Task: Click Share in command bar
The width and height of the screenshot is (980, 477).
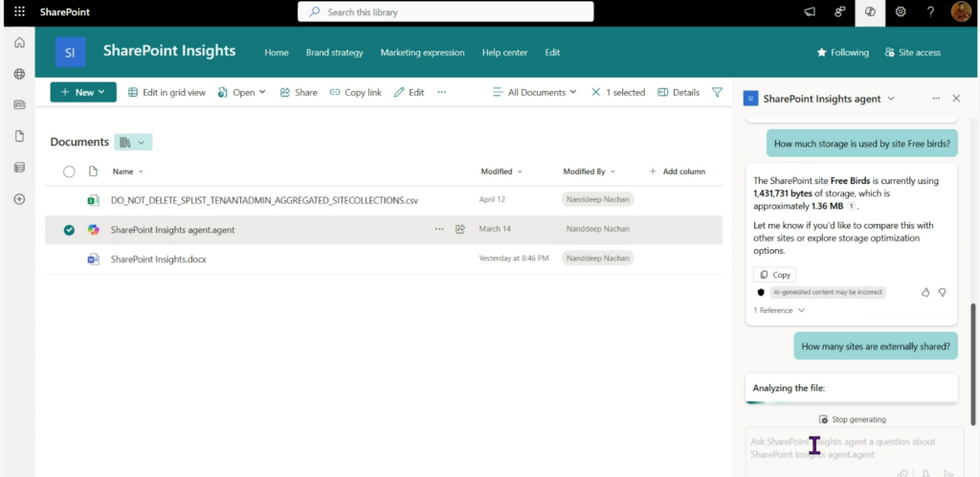Action: (299, 92)
